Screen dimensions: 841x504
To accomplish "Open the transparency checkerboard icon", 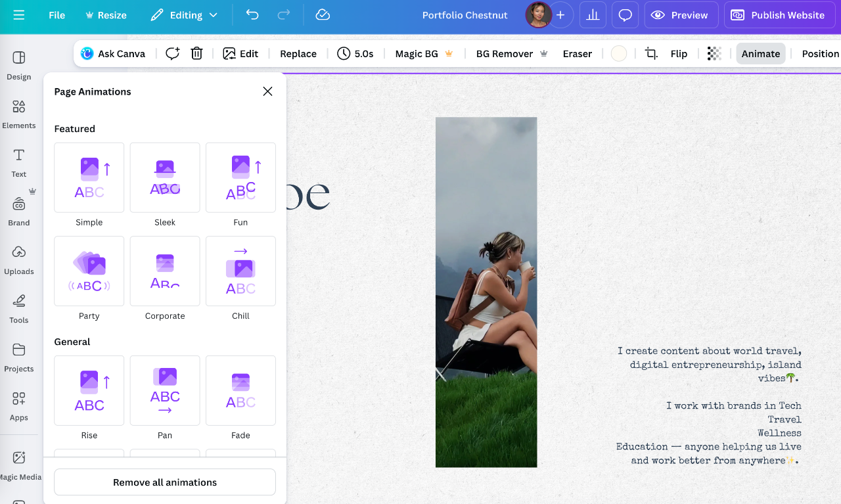I will tap(714, 54).
